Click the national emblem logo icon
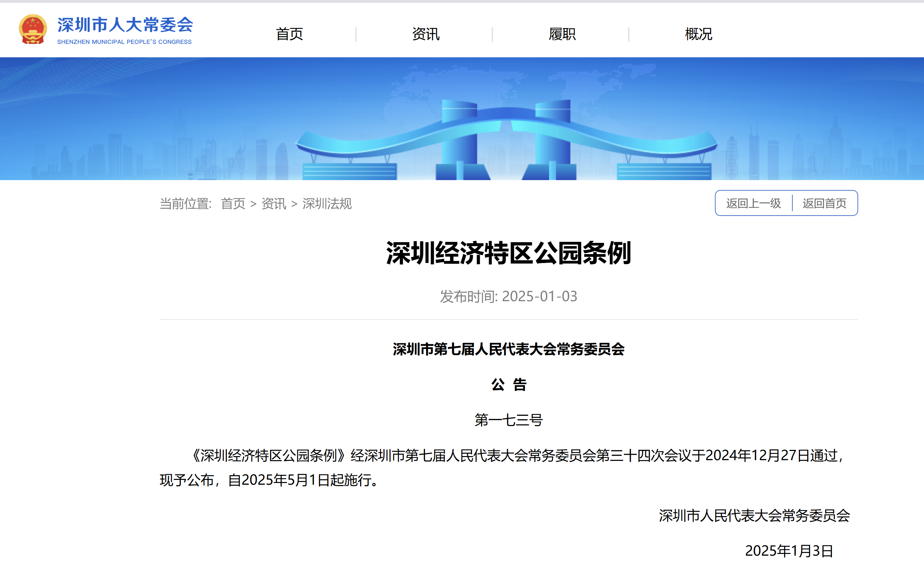924x570 pixels. 33,29
